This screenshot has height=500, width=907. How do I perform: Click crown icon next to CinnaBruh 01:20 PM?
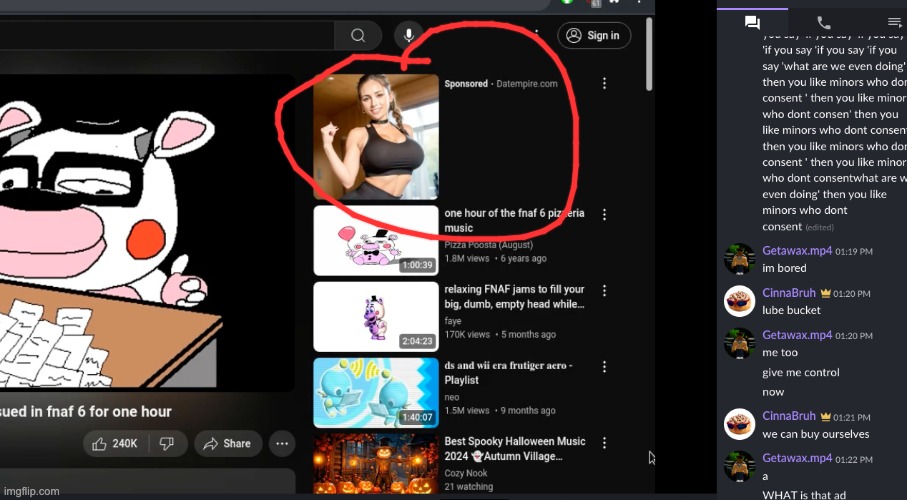coord(825,293)
